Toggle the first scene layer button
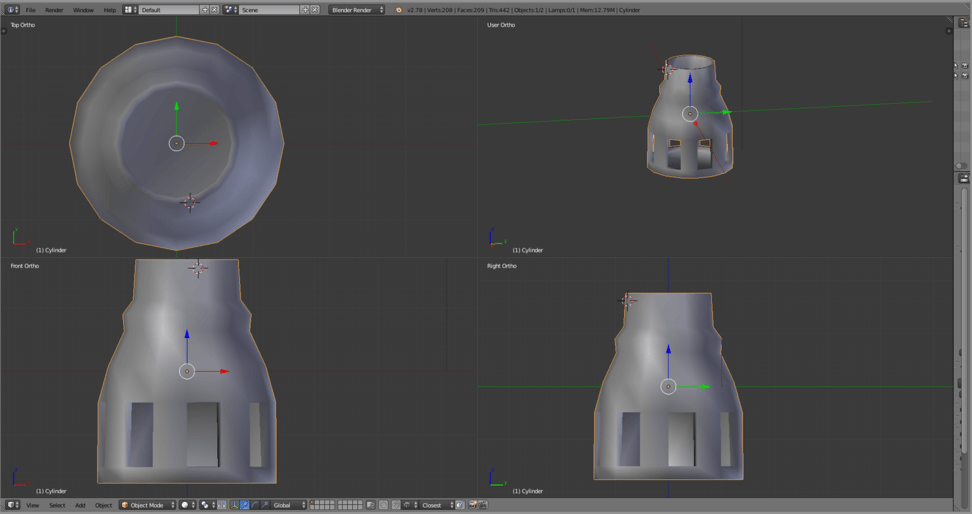Screen dimensions: 972x514 tap(313, 503)
